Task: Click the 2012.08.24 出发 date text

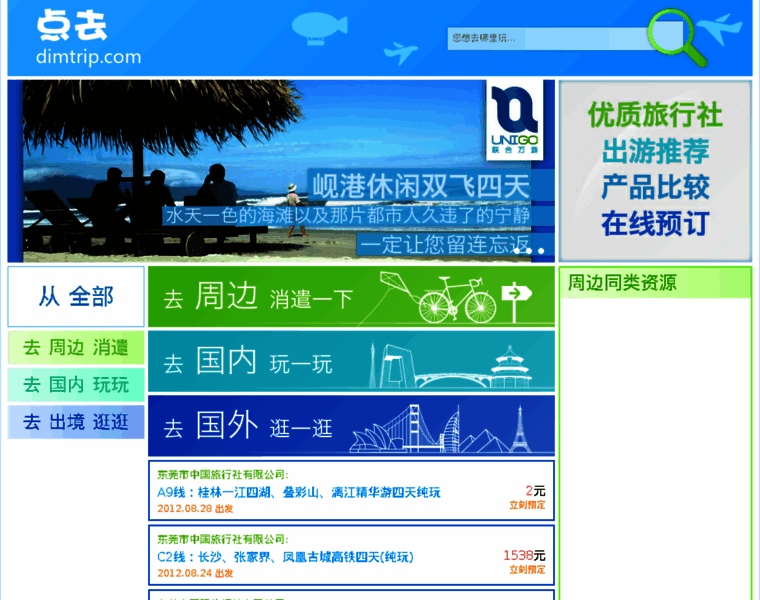Action: 195,573
